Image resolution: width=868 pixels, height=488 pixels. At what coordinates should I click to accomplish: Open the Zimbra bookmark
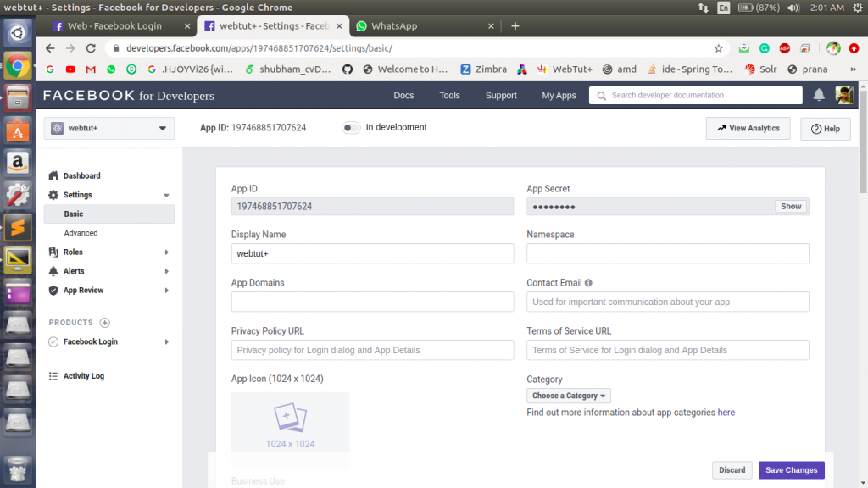[483, 69]
